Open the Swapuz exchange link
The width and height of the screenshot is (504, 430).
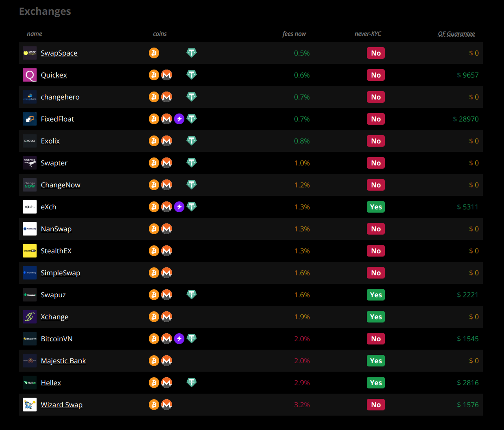pos(53,295)
